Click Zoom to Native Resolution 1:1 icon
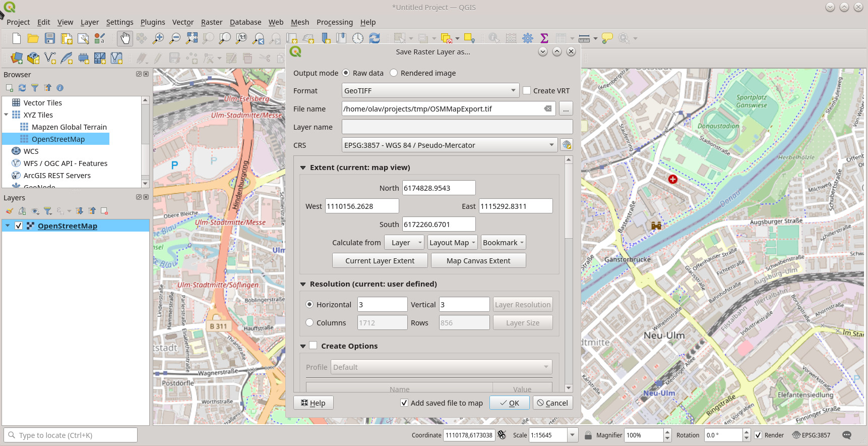 [x=241, y=38]
